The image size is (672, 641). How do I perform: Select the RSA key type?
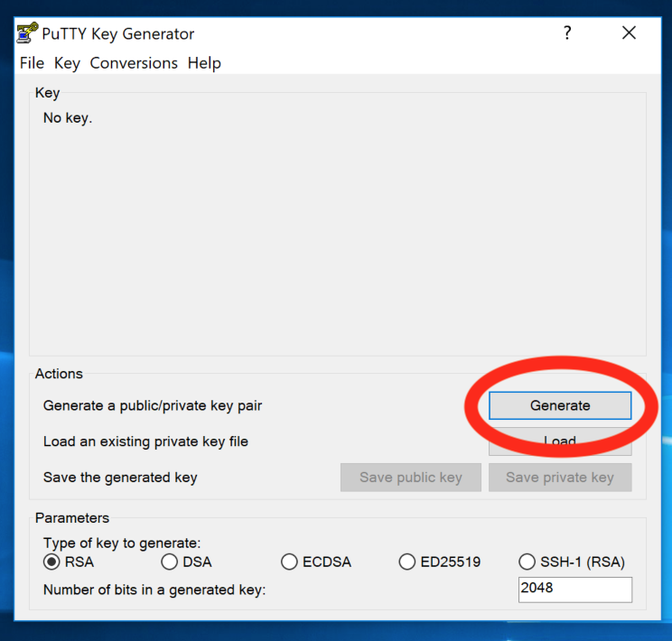point(51,562)
